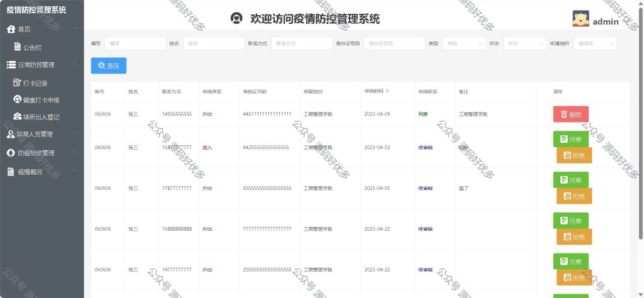Approve the 14777777777 application
The height and width of the screenshot is (298, 644).
coord(570,262)
